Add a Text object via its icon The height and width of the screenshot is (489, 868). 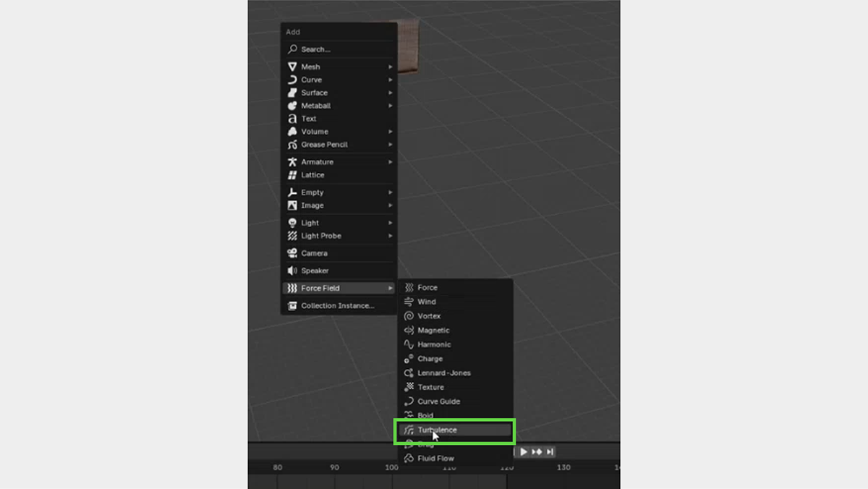[x=292, y=119]
